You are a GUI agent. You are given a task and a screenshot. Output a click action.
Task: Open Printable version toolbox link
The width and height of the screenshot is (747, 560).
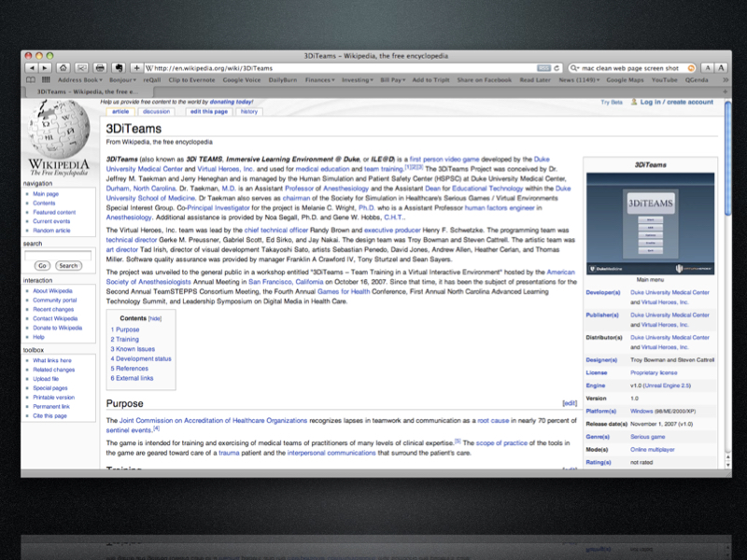tap(54, 398)
